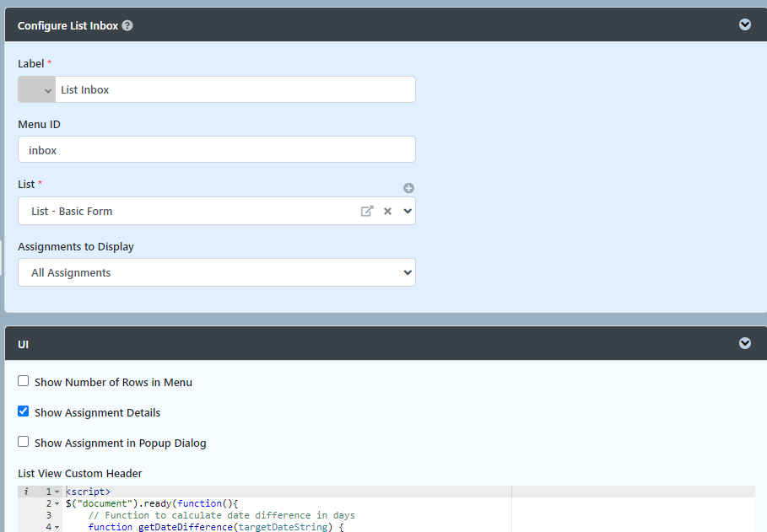Fold code line 1 with gutter arrow
Image resolution: width=767 pixels, height=532 pixels.
pos(57,492)
